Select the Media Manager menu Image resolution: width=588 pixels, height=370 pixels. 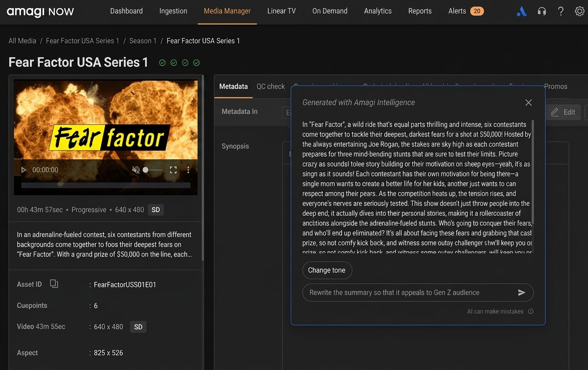click(x=227, y=11)
